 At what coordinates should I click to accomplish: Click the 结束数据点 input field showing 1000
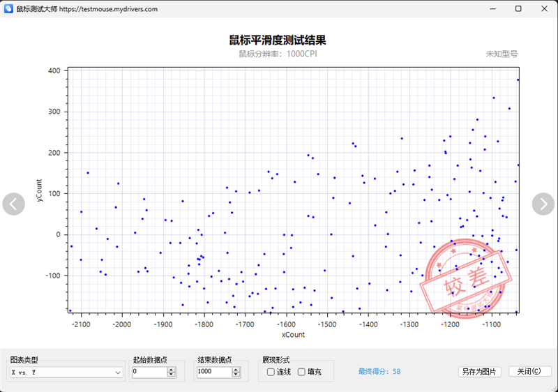(x=214, y=372)
